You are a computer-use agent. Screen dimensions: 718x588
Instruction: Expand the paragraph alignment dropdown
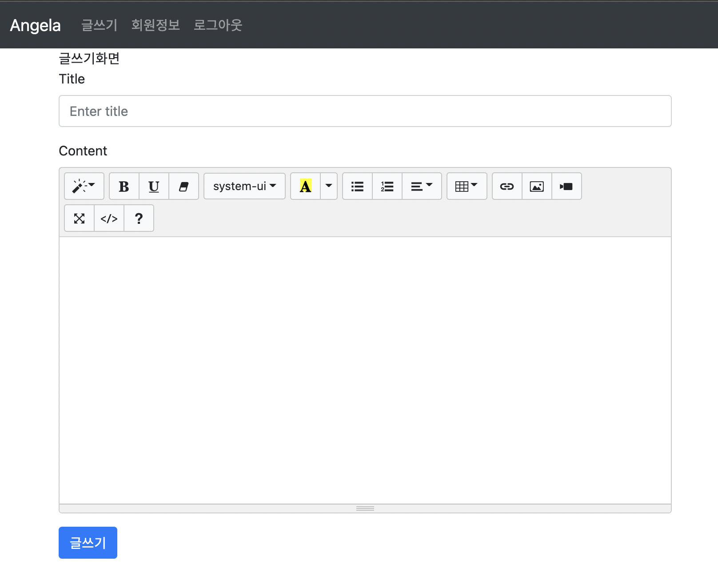pos(422,186)
